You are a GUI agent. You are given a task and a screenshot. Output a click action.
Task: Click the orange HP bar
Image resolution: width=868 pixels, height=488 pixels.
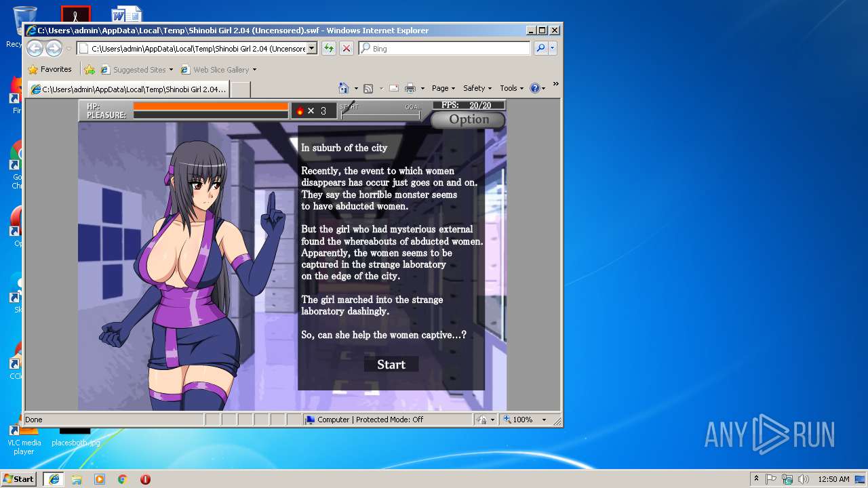click(211, 106)
